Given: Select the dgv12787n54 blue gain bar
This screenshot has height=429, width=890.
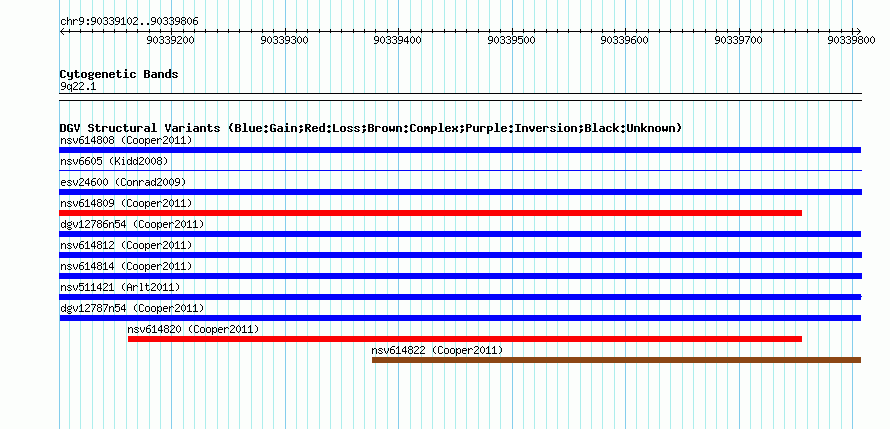Looking at the screenshot, I should tap(460, 318).
